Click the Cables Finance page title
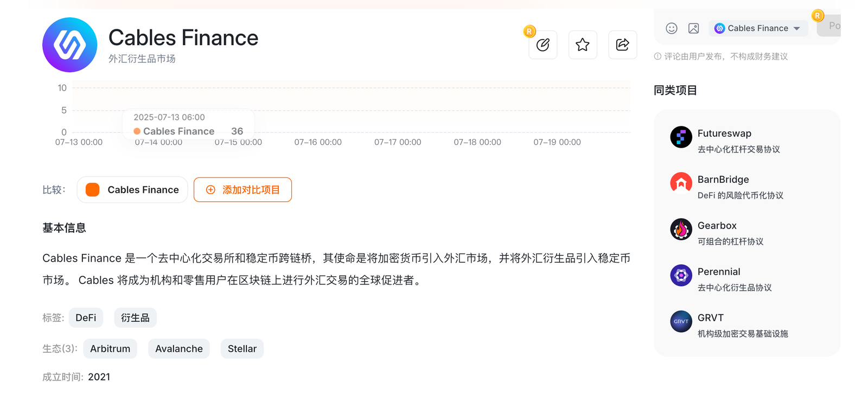The height and width of the screenshot is (400, 868). (183, 37)
